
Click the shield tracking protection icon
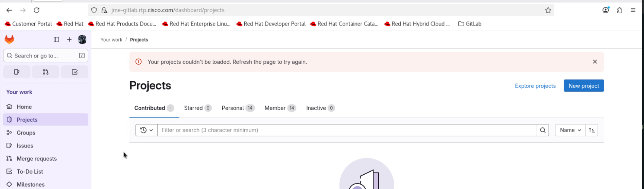click(x=94, y=10)
